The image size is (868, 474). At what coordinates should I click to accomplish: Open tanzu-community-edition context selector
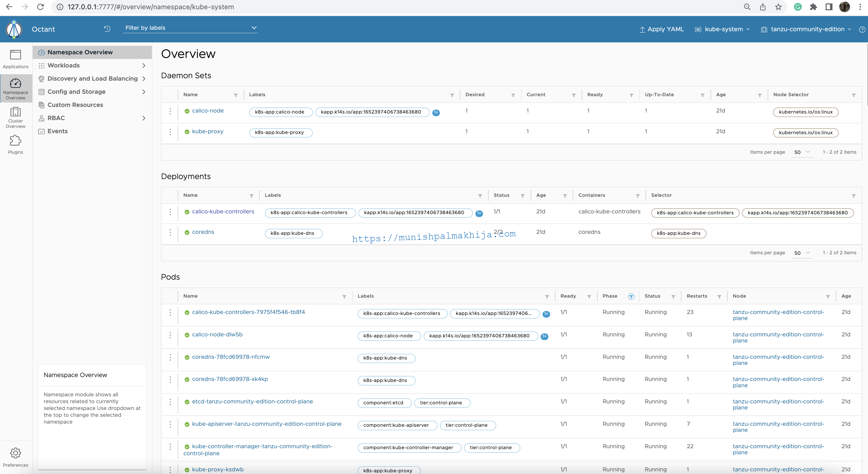point(806,29)
